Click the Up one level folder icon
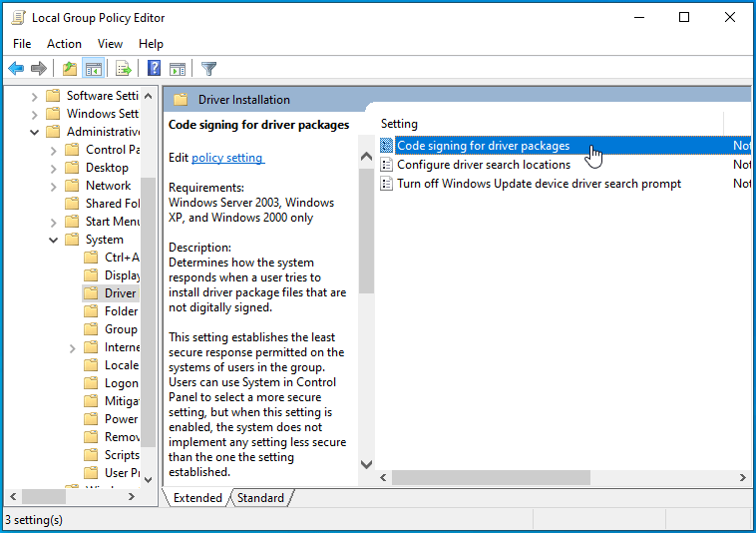This screenshot has width=756, height=533. 69,69
